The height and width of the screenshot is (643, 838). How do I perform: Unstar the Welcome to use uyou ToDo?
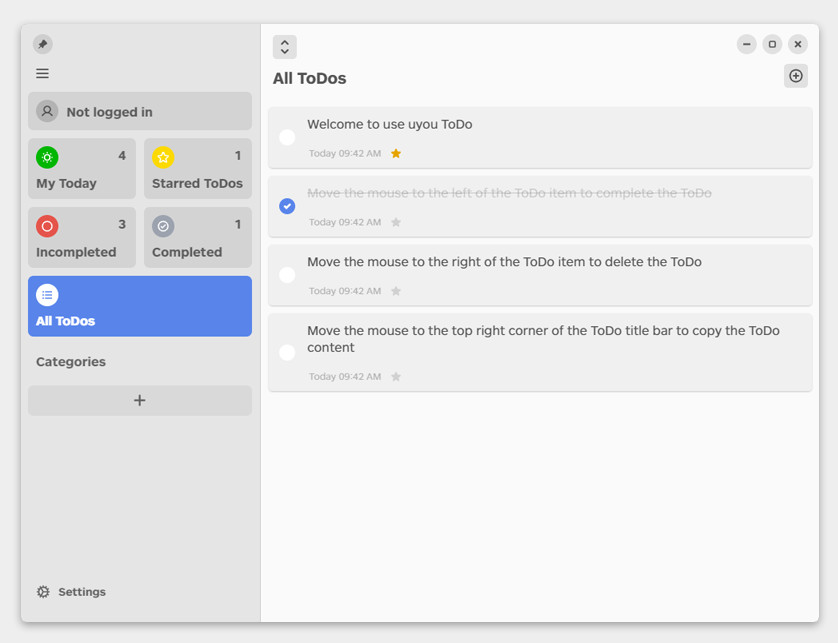point(396,154)
